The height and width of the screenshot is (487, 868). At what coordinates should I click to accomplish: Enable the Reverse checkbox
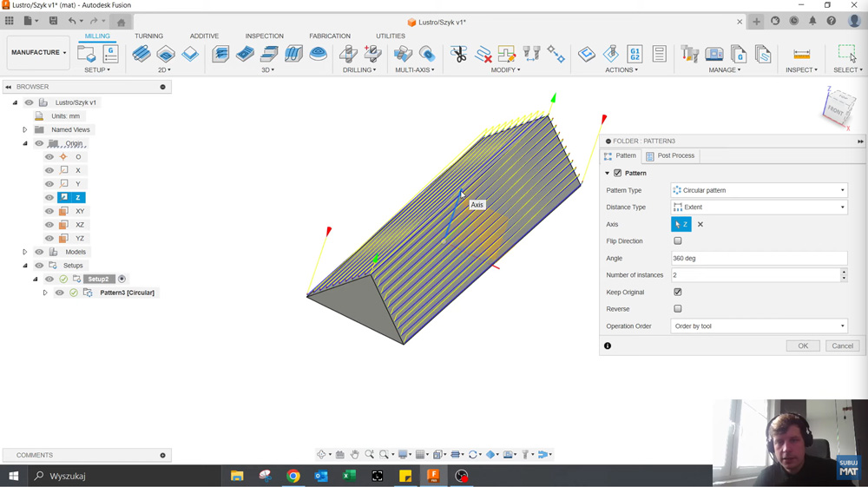tap(678, 309)
